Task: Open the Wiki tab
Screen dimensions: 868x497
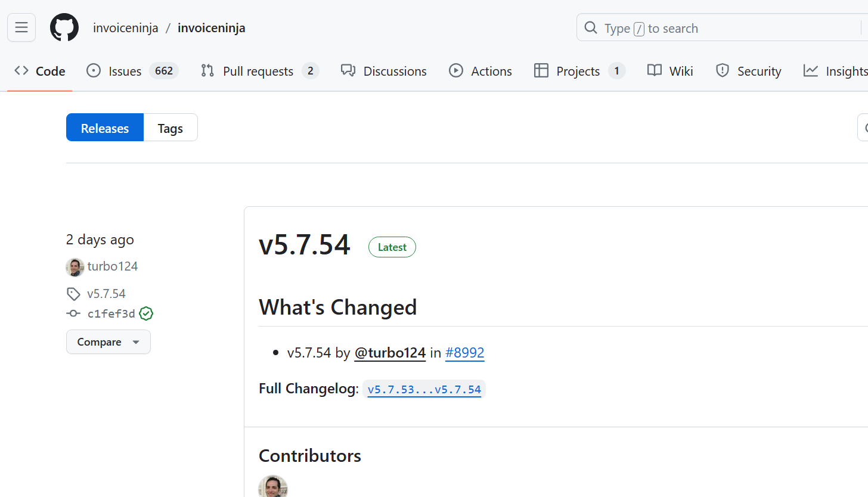Action: coord(670,71)
